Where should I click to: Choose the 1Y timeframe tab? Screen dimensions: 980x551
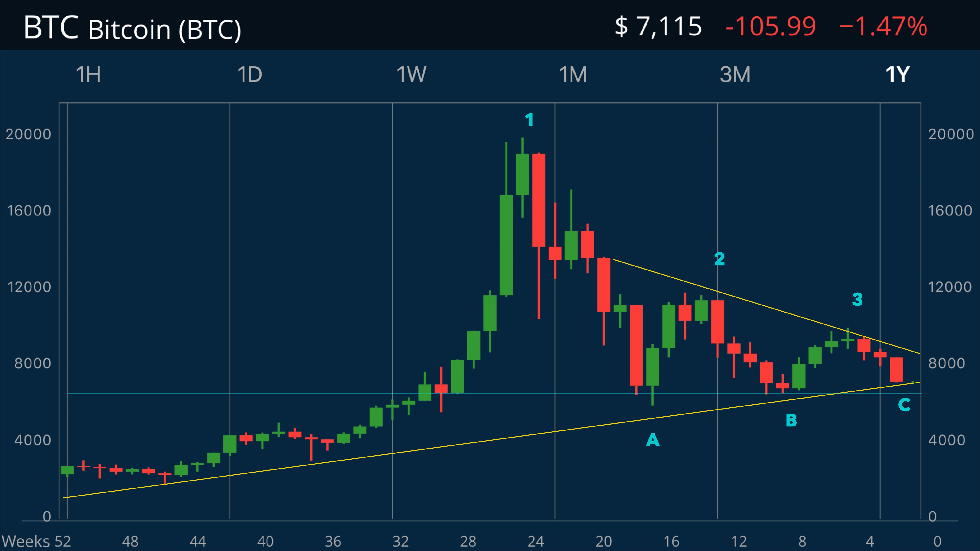(x=898, y=74)
